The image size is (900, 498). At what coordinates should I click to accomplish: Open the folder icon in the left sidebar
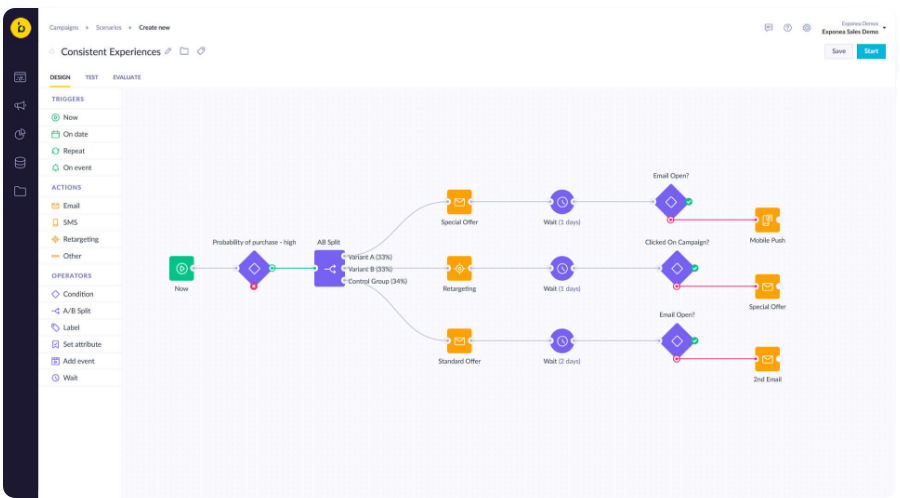tap(20, 191)
